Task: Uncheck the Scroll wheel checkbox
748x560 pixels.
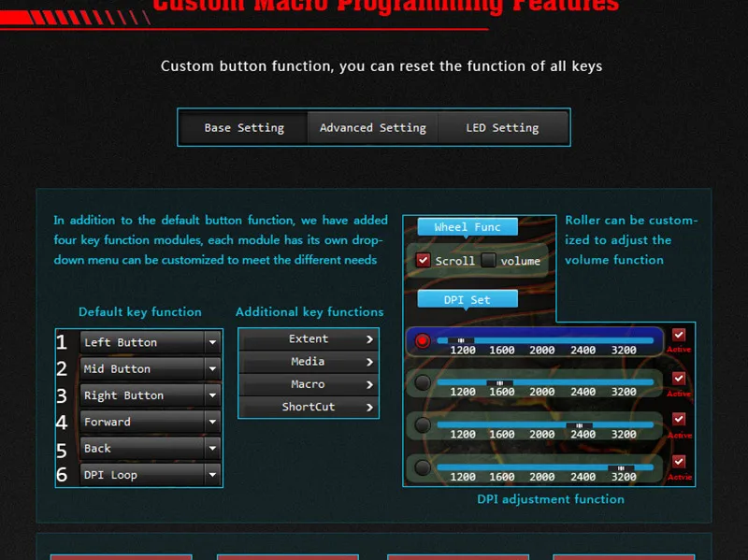Action: 423,261
